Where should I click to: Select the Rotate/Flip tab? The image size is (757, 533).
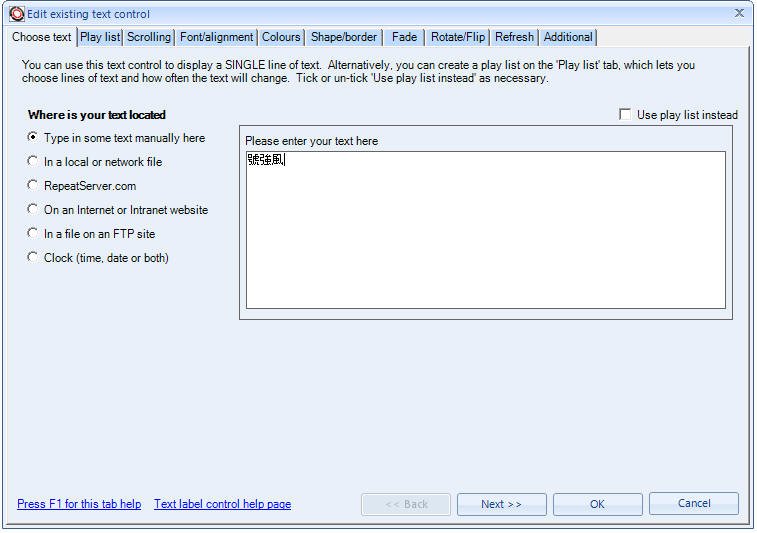pos(458,37)
